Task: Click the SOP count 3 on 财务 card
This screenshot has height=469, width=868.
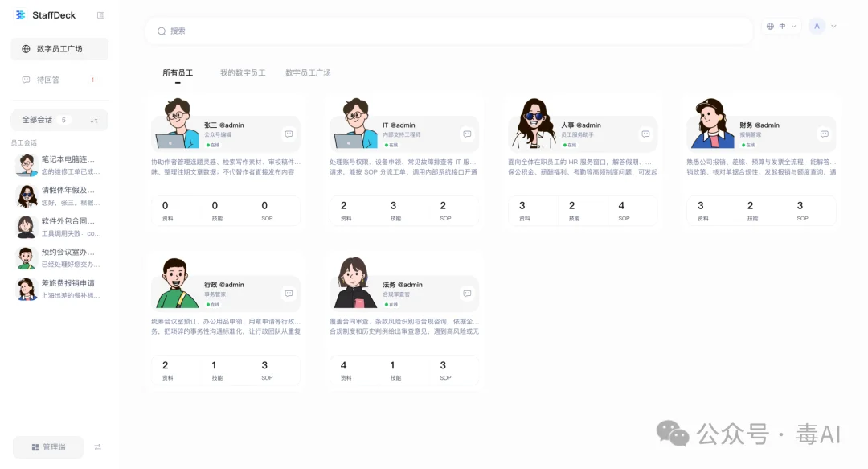Action: 800,206
